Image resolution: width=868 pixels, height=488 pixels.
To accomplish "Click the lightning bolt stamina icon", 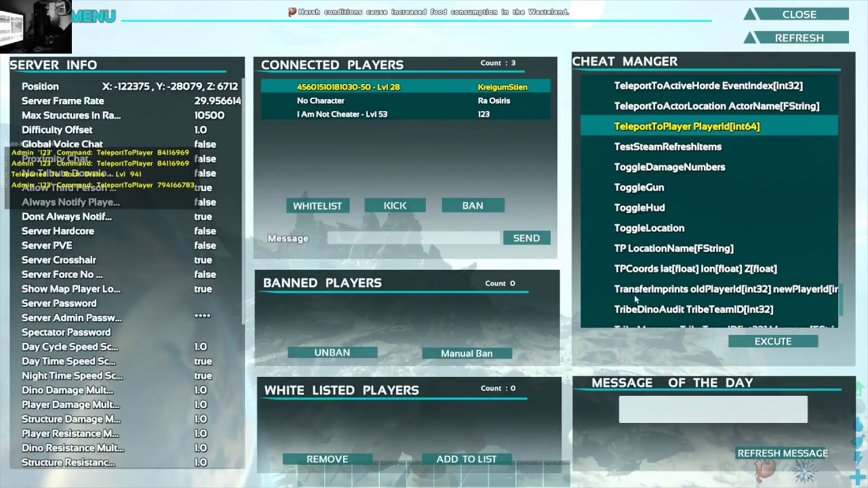I will pyautogui.click(x=859, y=459).
